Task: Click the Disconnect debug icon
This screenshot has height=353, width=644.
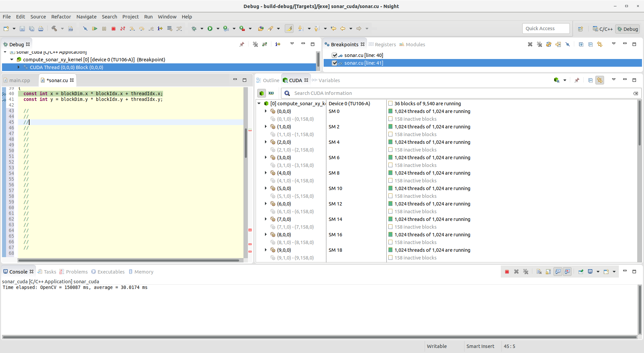Action: (123, 29)
